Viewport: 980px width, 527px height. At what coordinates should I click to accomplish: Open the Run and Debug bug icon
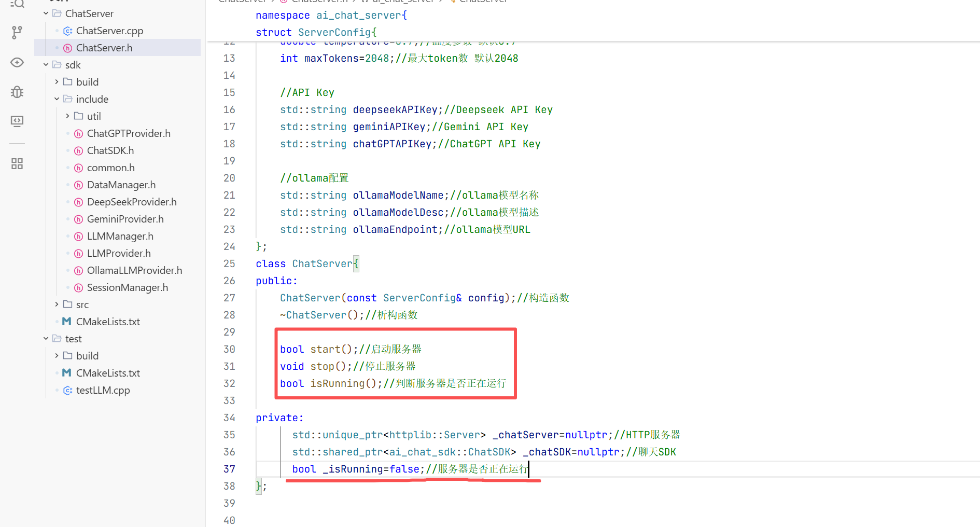pyautogui.click(x=17, y=92)
